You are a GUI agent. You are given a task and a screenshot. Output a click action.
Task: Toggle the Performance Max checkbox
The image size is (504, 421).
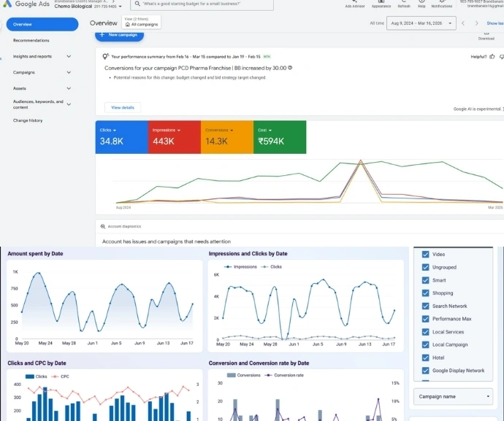pos(426,319)
